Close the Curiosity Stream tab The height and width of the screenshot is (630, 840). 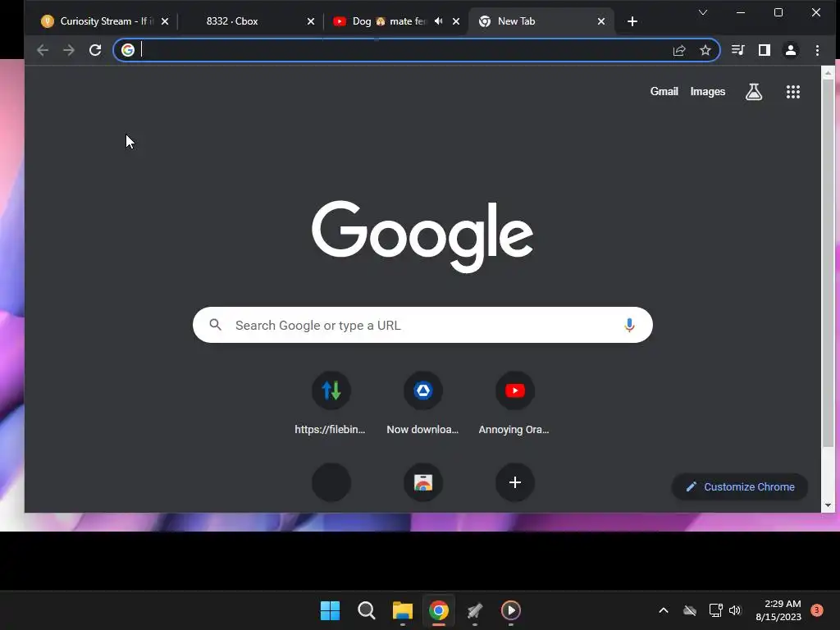coord(165,21)
